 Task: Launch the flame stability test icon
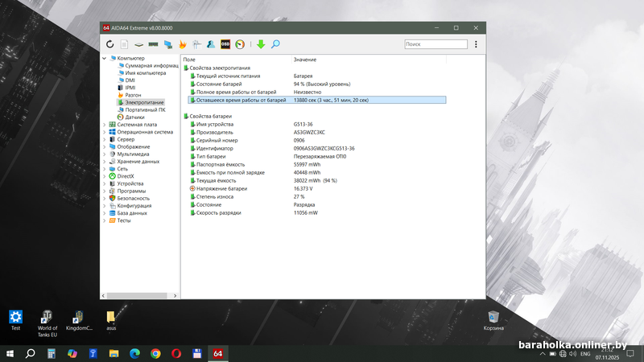(182, 44)
